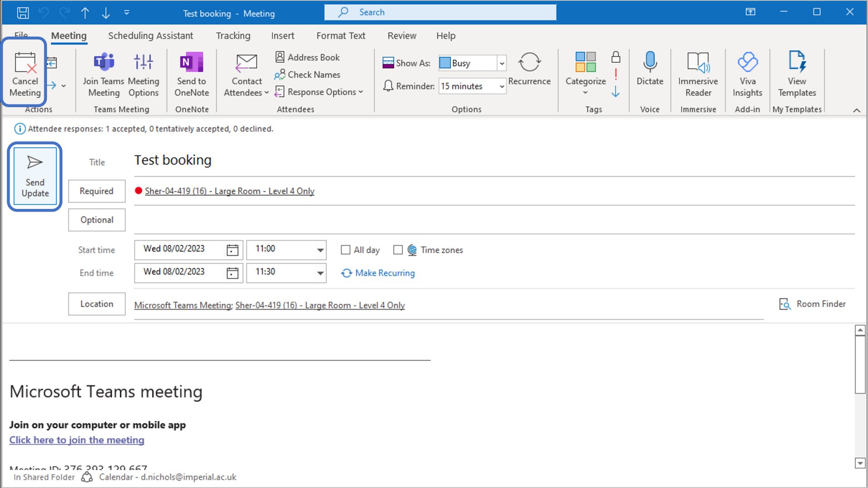Enable the All day checkbox
This screenshot has width=868, height=488.
[346, 250]
